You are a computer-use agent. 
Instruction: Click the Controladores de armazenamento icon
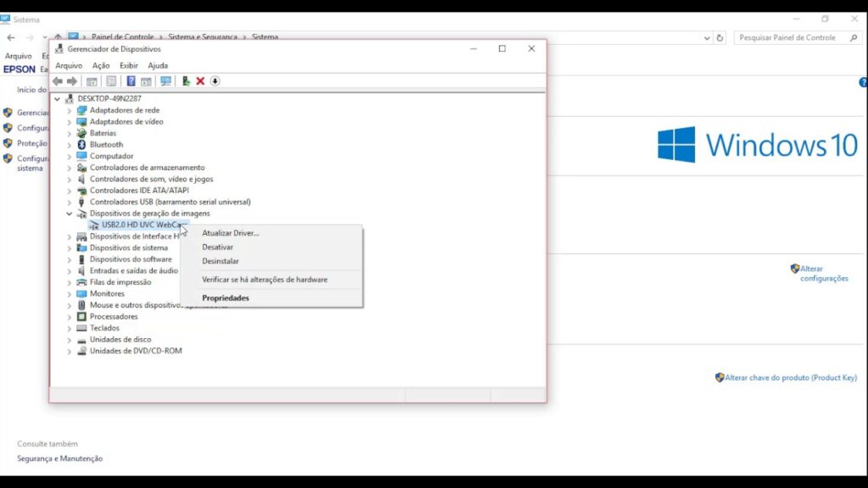point(81,168)
